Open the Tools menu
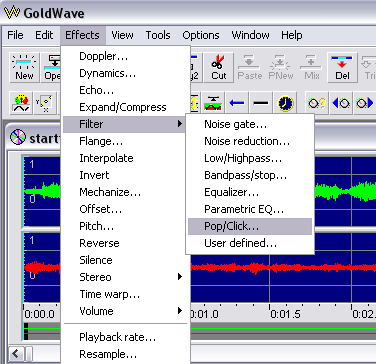376x364 pixels. (158, 35)
